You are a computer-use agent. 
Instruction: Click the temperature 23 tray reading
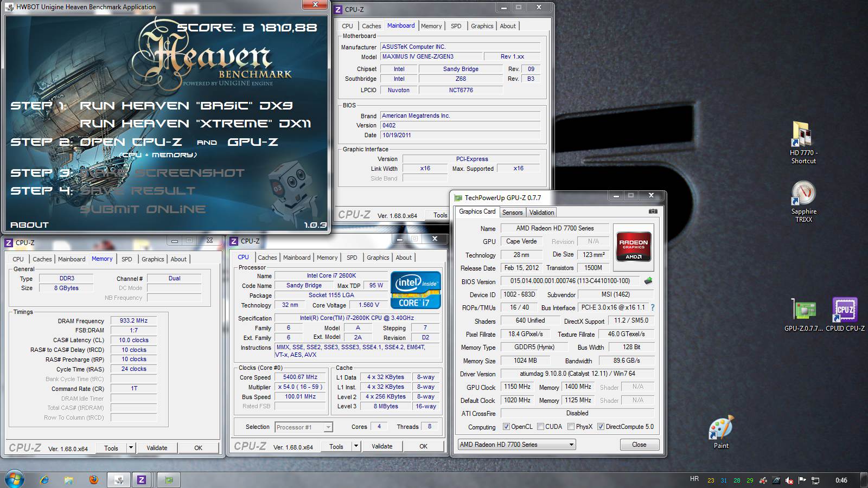coord(711,480)
